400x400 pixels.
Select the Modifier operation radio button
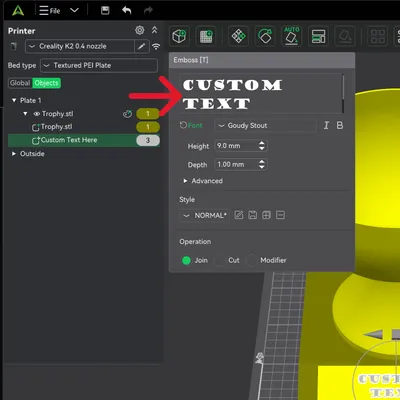(x=252, y=260)
